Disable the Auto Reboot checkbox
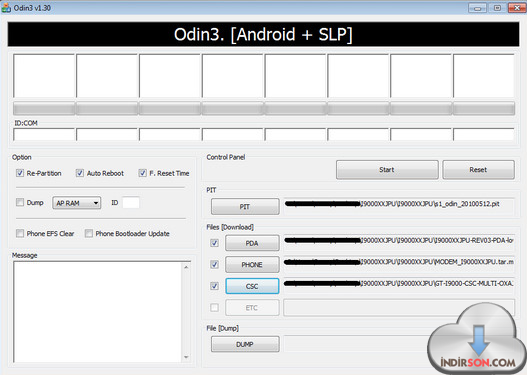Image resolution: width=527 pixels, height=375 pixels. (x=80, y=173)
